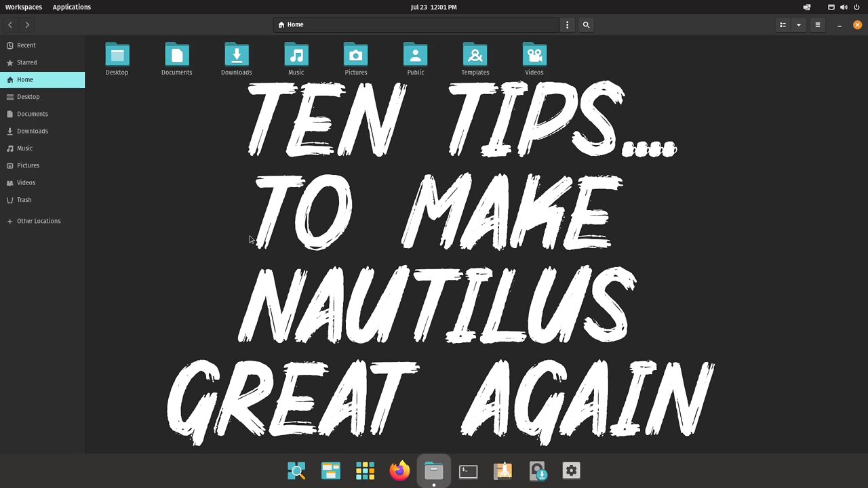Click the Files icon in the dock
This screenshot has height=488, width=868.
434,470
